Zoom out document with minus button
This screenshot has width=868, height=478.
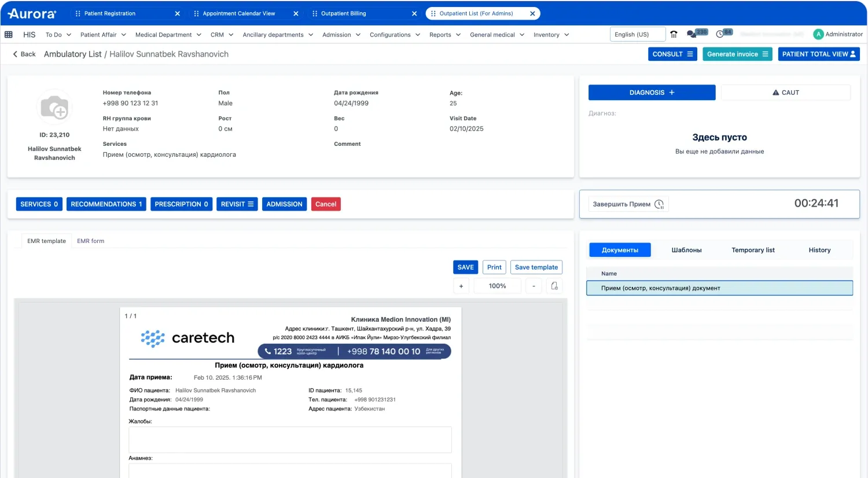(x=534, y=286)
